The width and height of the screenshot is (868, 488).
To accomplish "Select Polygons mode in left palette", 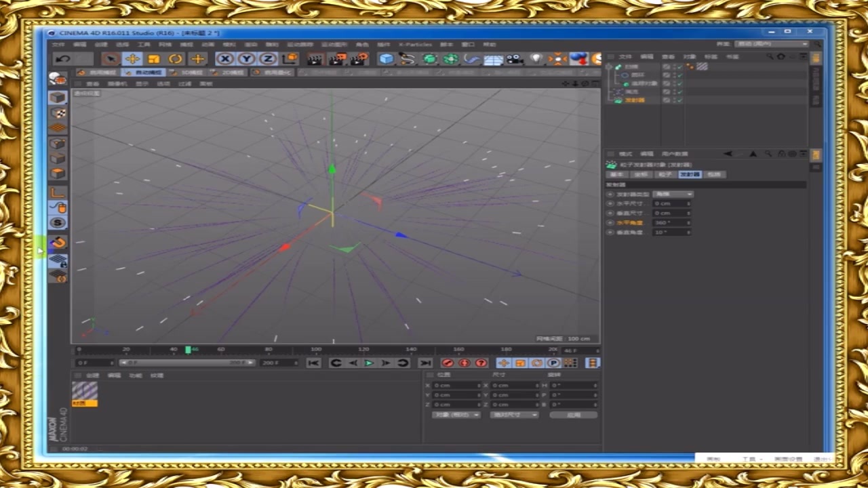I will (x=58, y=173).
